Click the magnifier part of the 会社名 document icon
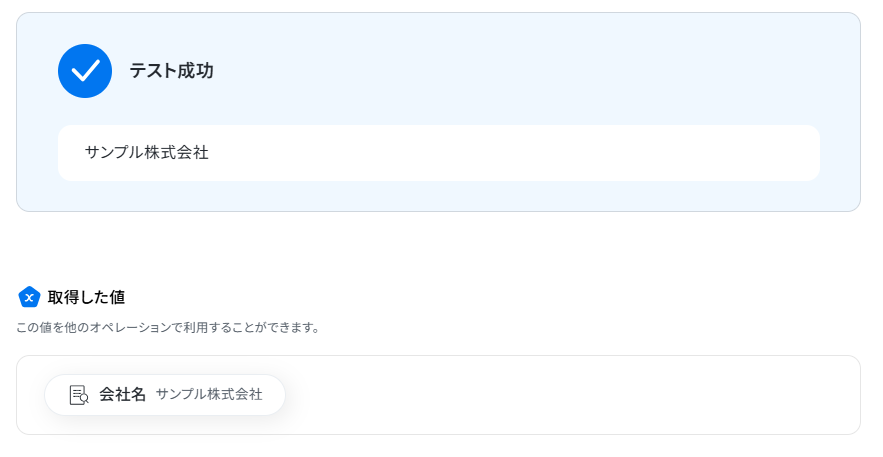This screenshot has height=457, width=883. (84, 399)
